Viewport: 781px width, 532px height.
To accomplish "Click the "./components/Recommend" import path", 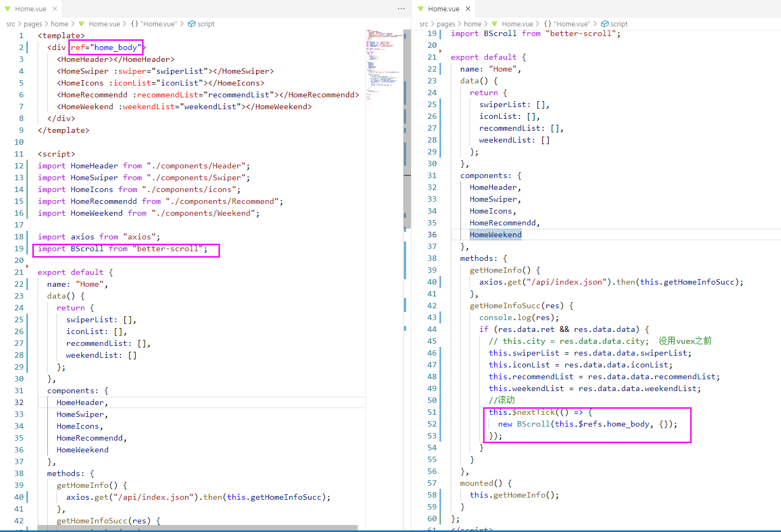I will [x=222, y=201].
